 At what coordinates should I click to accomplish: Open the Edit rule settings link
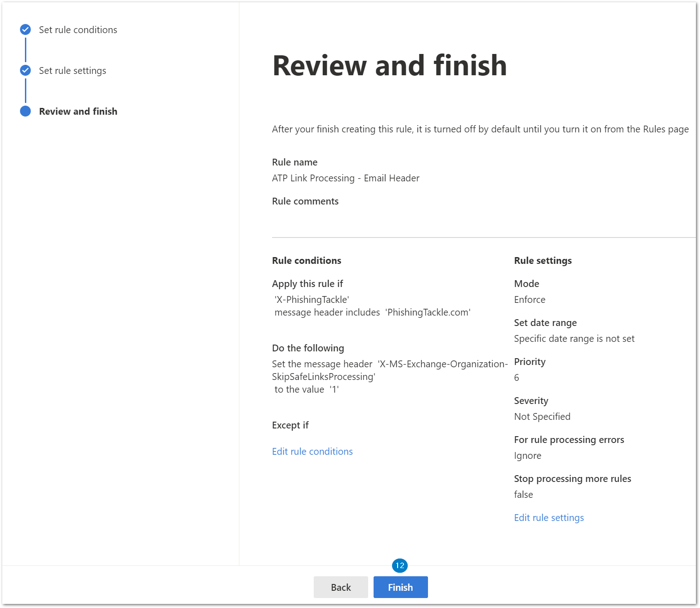point(549,518)
